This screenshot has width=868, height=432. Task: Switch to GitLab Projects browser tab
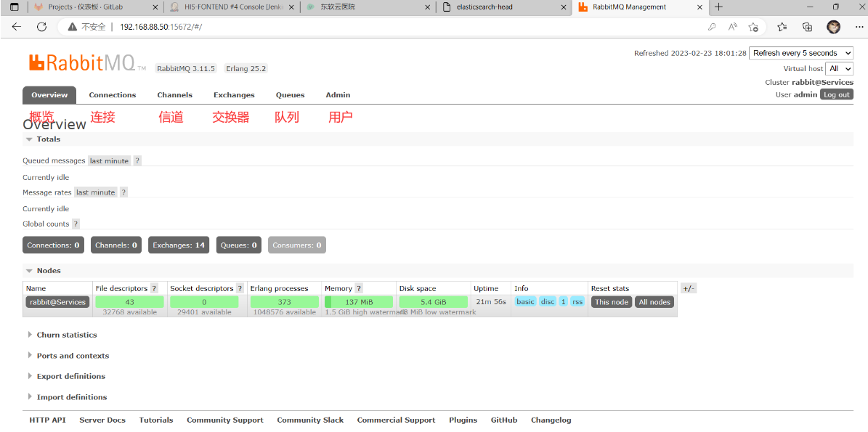pos(96,7)
